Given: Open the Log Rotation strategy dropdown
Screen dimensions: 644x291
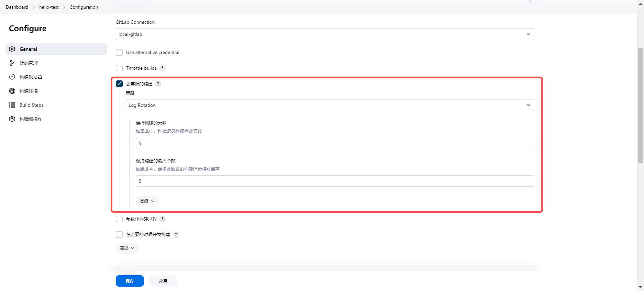Looking at the screenshot, I should point(329,105).
